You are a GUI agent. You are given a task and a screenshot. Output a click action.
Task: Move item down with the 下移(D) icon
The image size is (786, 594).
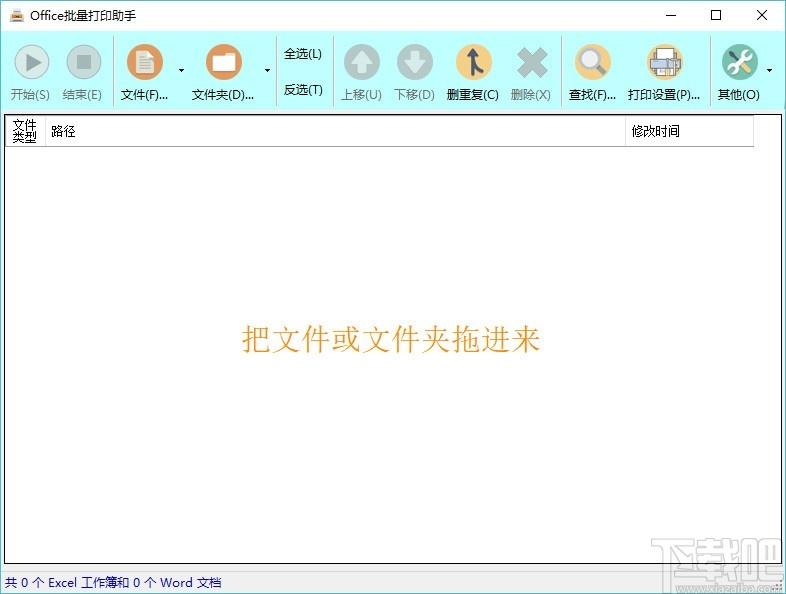(x=415, y=62)
